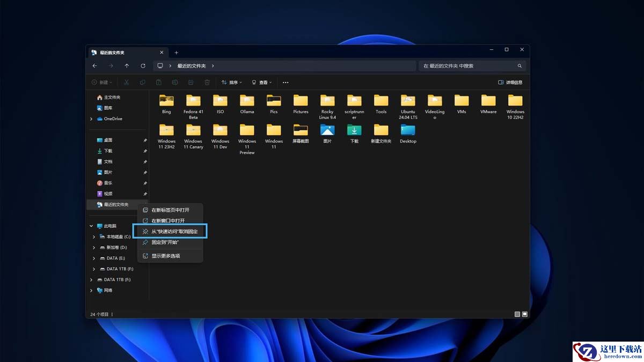This screenshot has height=362, width=644.
Task: Choose 在新窗口中打开 from context menu
Action: click(x=170, y=220)
